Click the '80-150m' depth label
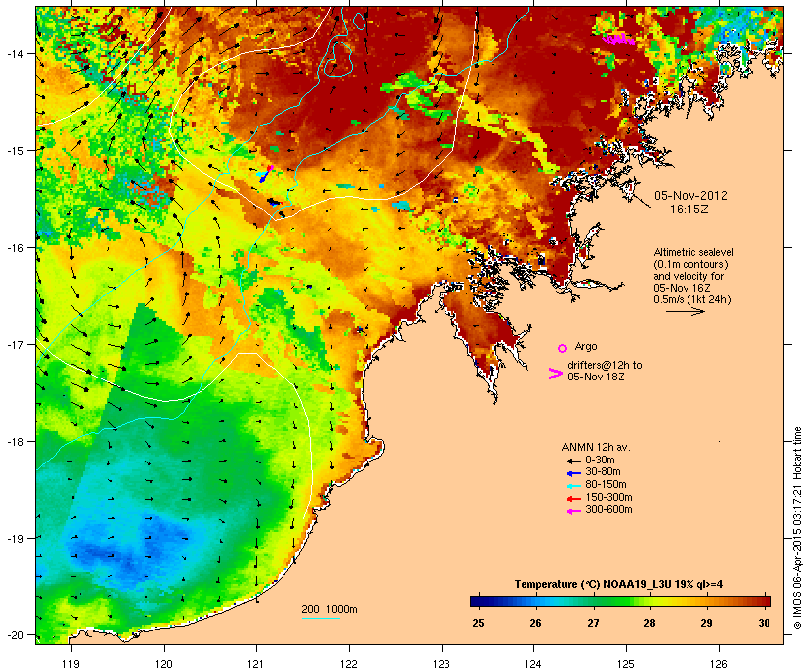The height and width of the screenshot is (672, 810). click(x=606, y=485)
